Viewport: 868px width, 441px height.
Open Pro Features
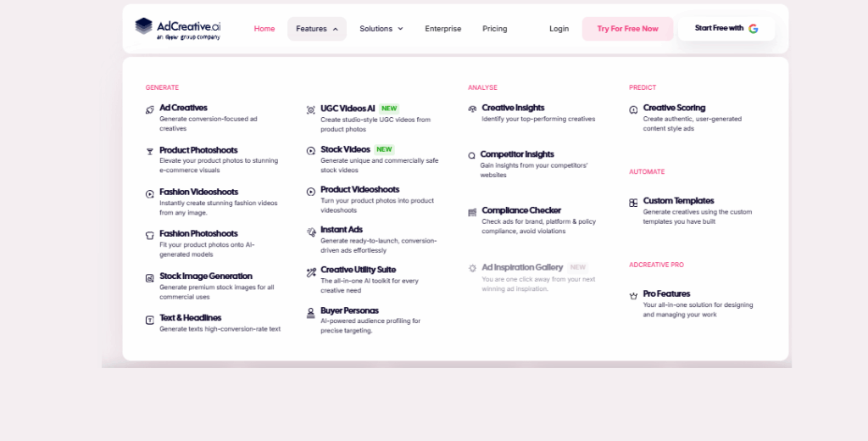666,293
